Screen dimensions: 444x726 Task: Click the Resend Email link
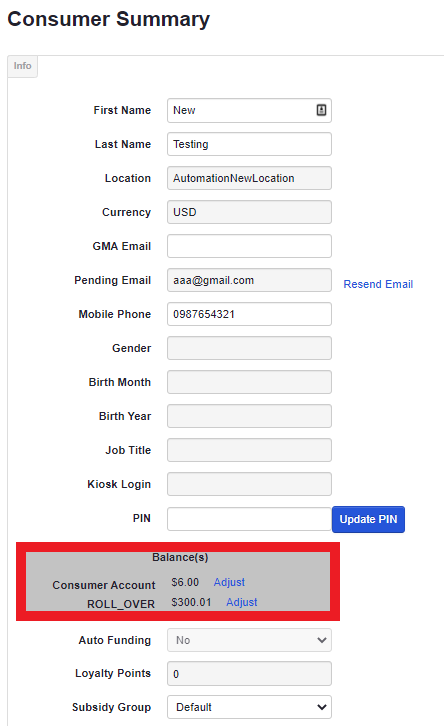click(378, 284)
